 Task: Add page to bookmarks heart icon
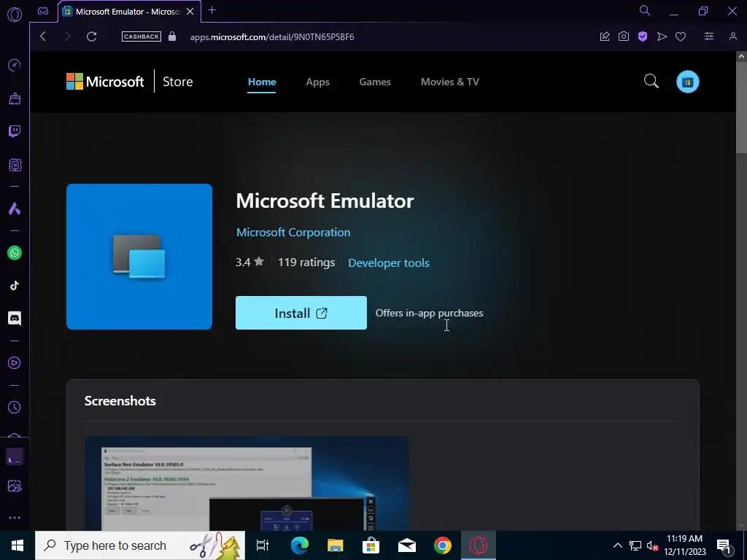(681, 36)
